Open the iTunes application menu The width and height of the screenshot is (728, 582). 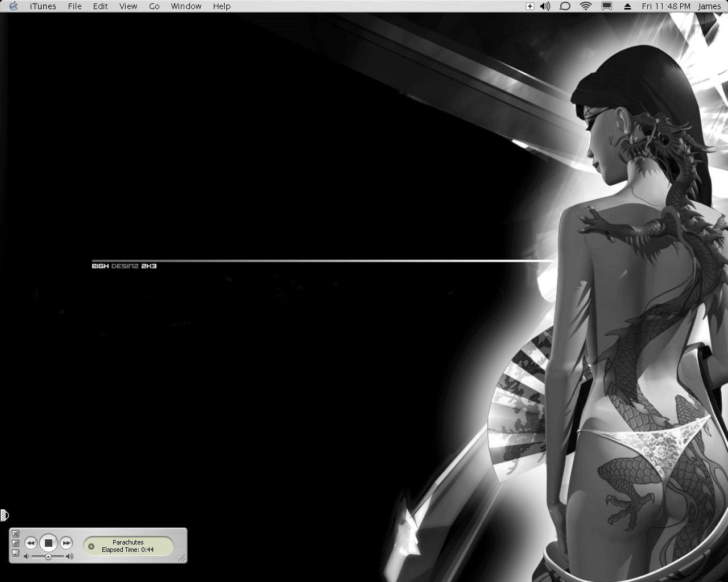click(43, 6)
